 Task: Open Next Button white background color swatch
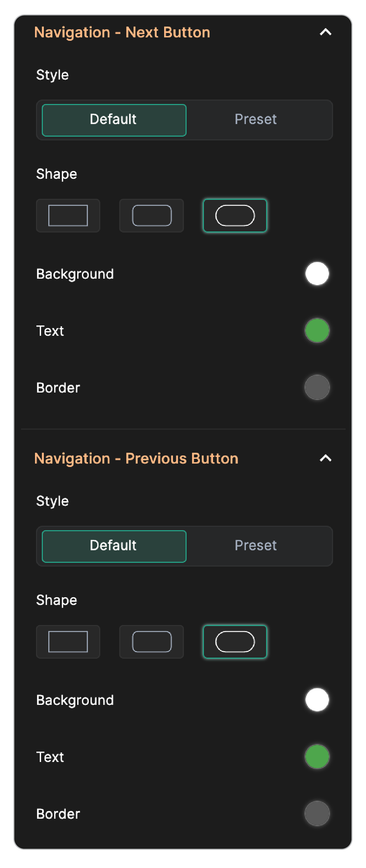click(x=317, y=274)
